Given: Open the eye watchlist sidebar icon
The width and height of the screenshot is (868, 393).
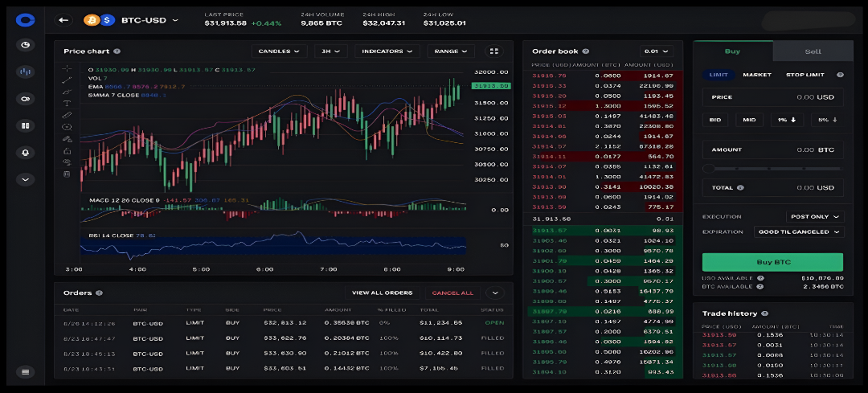Looking at the screenshot, I should click(25, 99).
